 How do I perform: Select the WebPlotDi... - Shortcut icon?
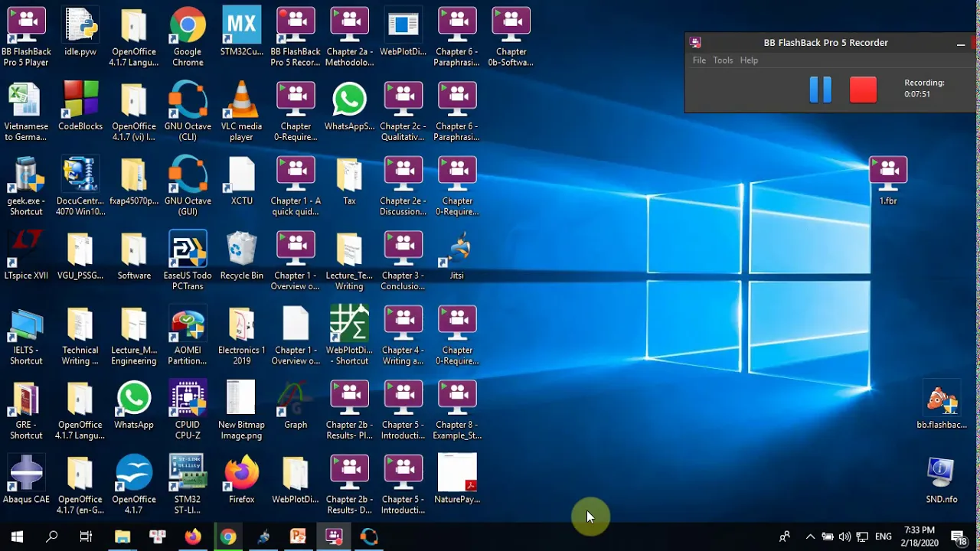pyautogui.click(x=349, y=335)
